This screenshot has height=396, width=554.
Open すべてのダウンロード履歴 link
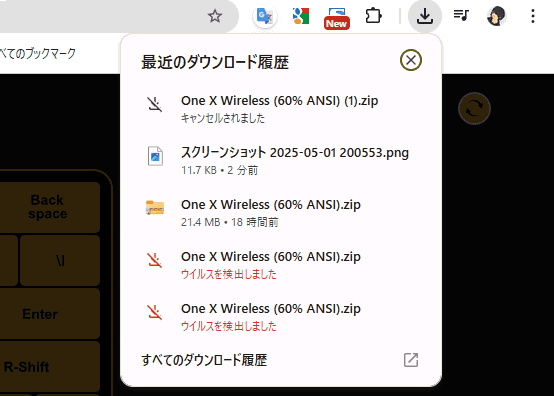204,360
